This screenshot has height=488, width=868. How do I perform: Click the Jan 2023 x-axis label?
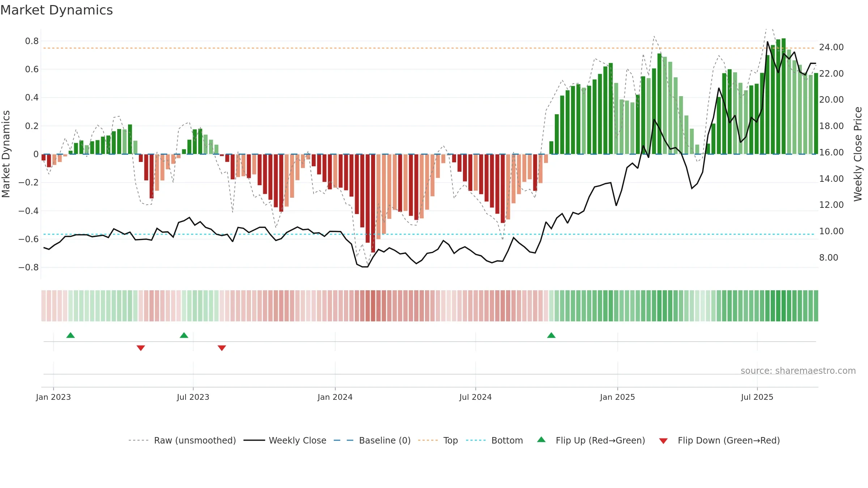tap(54, 397)
